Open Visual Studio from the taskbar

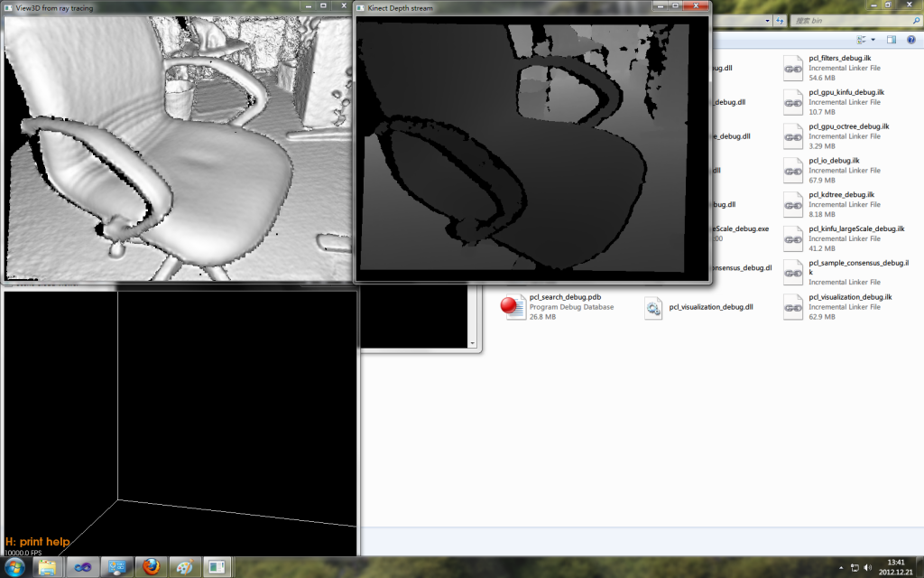[x=82, y=567]
